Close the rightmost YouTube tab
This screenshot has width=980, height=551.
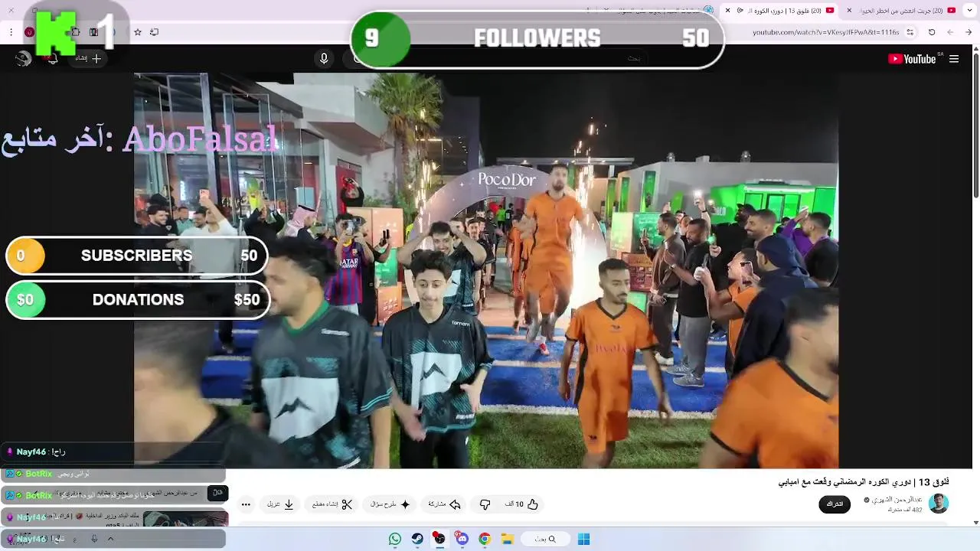(849, 10)
